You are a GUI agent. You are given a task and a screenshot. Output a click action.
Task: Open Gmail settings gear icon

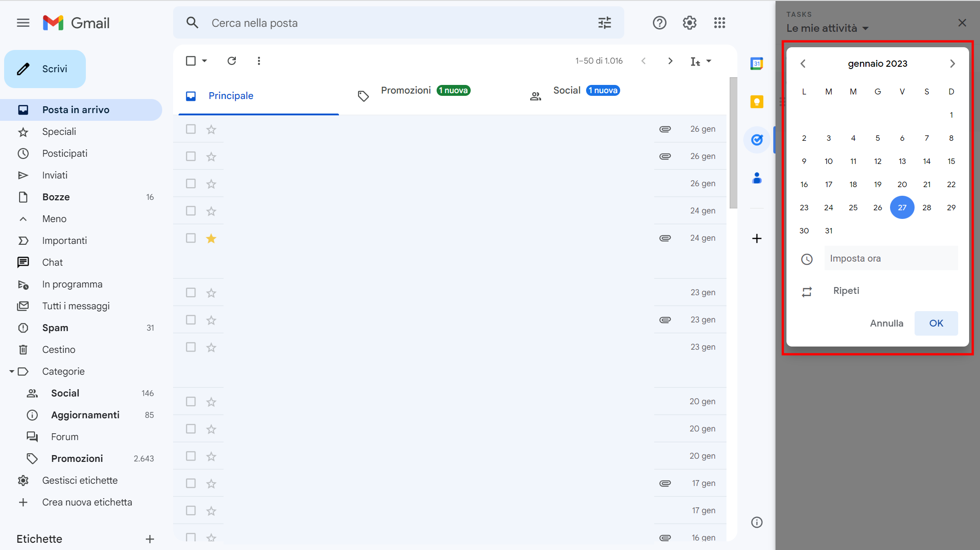(689, 23)
